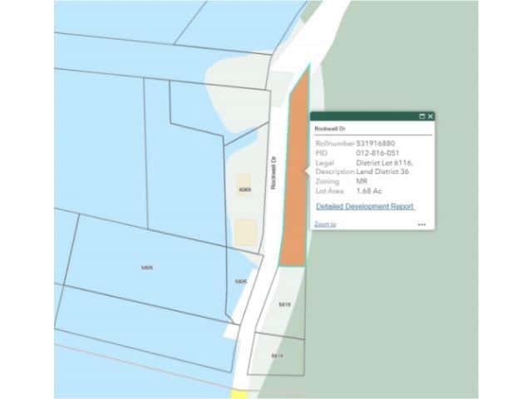Click the yellow road segment at the bottom

(x=240, y=393)
